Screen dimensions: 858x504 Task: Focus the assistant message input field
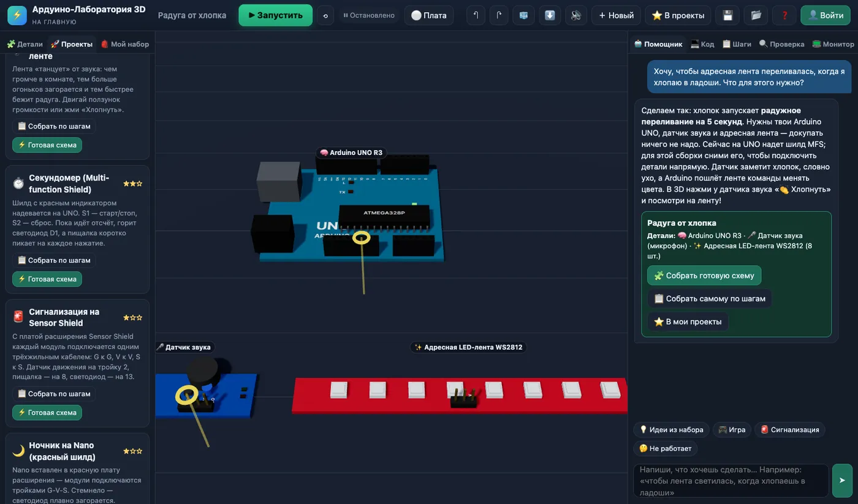731,481
